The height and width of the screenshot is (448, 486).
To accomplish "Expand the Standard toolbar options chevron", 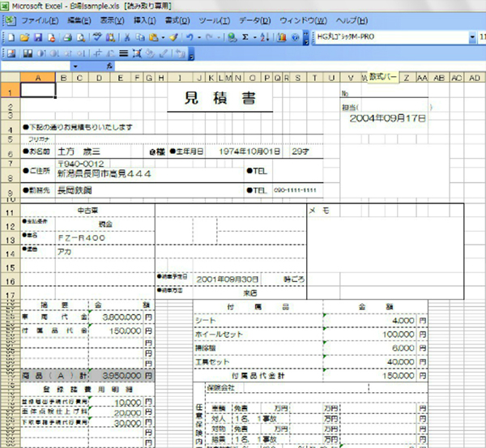I will [305, 38].
